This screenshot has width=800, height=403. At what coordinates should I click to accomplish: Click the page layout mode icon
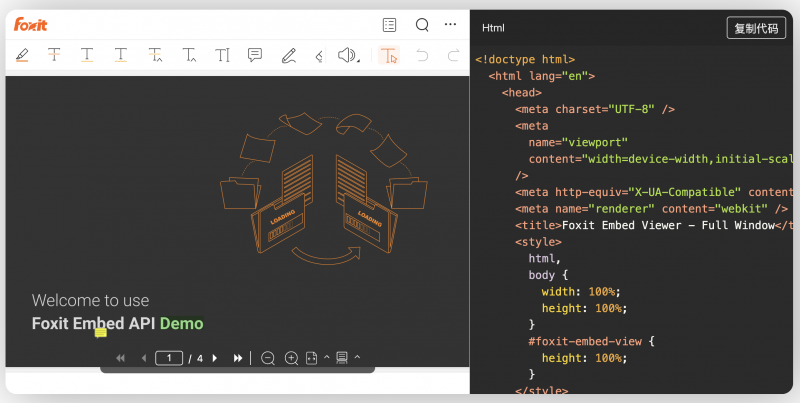[342, 358]
